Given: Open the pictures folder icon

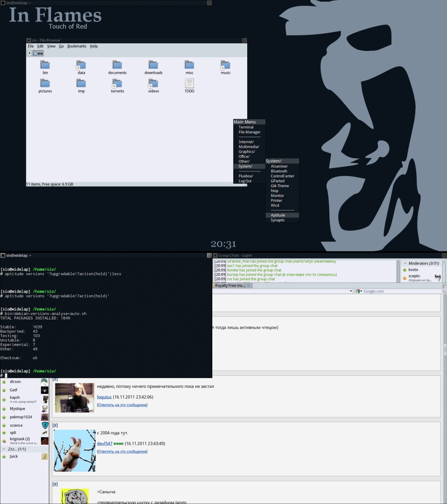Looking at the screenshot, I should [x=45, y=84].
